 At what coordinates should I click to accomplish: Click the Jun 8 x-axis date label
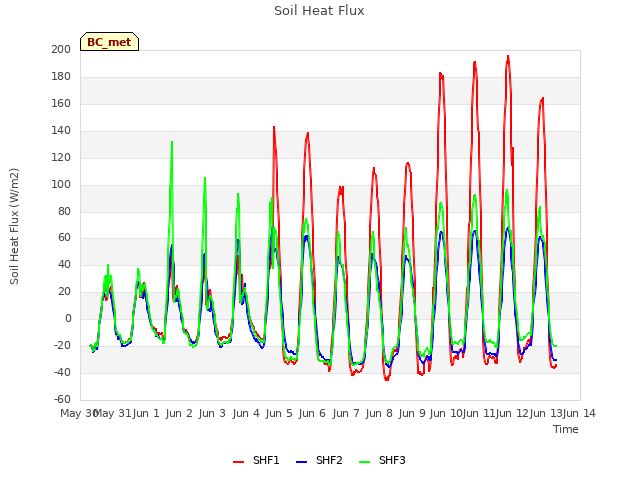[379, 413]
